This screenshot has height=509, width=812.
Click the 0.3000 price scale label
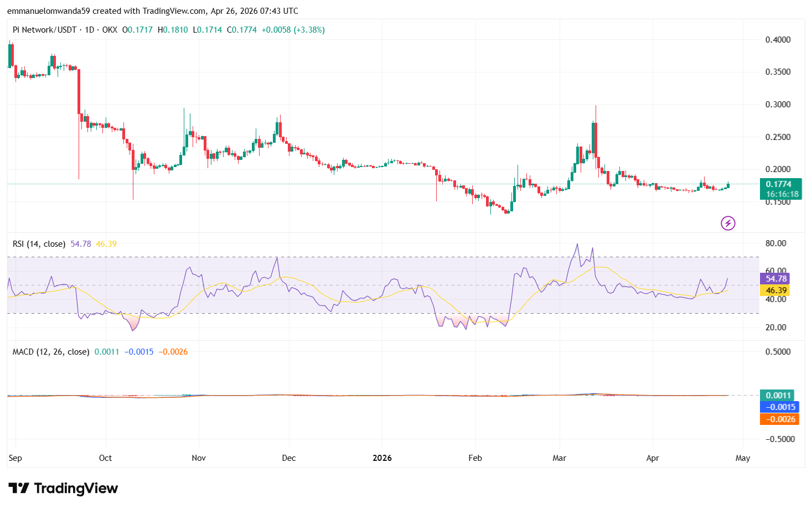coord(778,105)
